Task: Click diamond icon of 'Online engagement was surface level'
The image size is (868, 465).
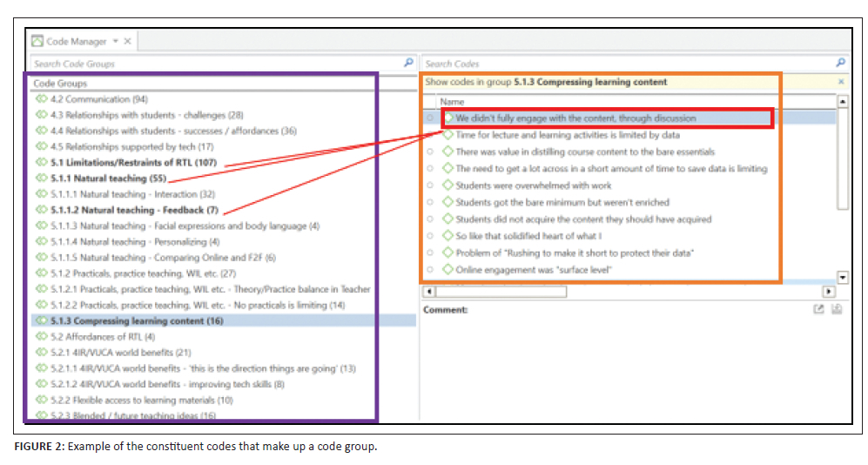Action: coord(448,270)
